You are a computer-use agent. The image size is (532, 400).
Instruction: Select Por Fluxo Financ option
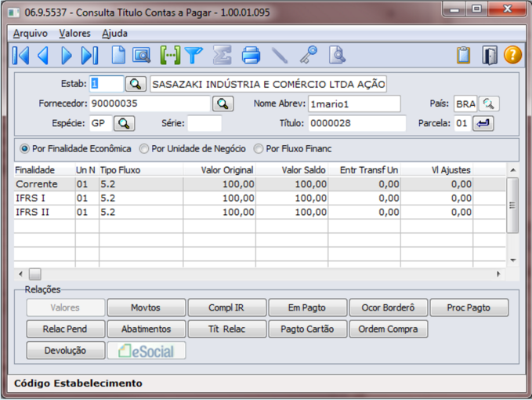click(x=292, y=149)
